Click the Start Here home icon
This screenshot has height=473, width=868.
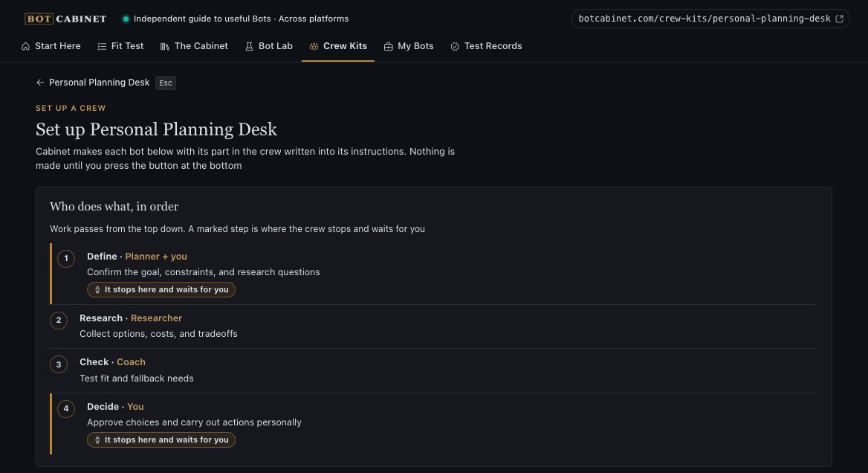tap(25, 47)
